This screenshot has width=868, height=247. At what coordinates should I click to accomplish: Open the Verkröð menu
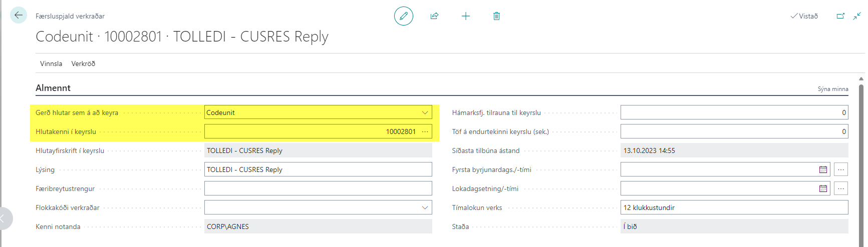pos(83,63)
